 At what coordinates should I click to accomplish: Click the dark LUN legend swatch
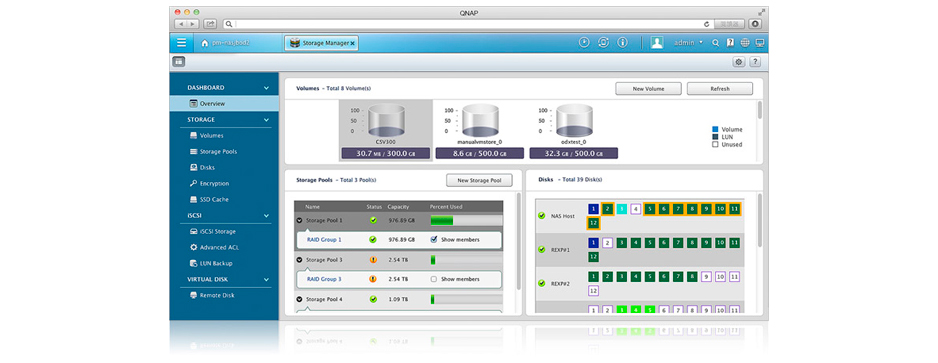pos(715,137)
